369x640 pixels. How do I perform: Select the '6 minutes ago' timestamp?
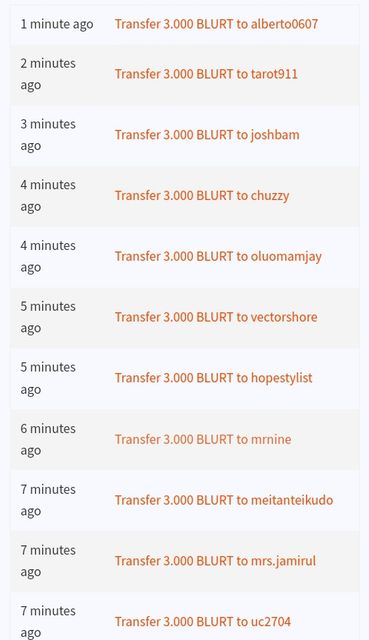pos(48,440)
